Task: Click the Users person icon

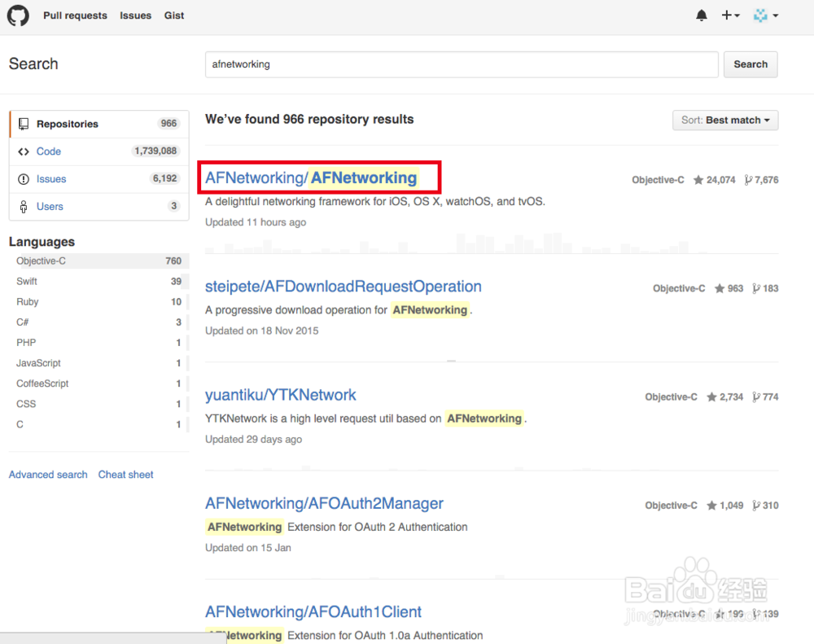Action: pos(24,207)
